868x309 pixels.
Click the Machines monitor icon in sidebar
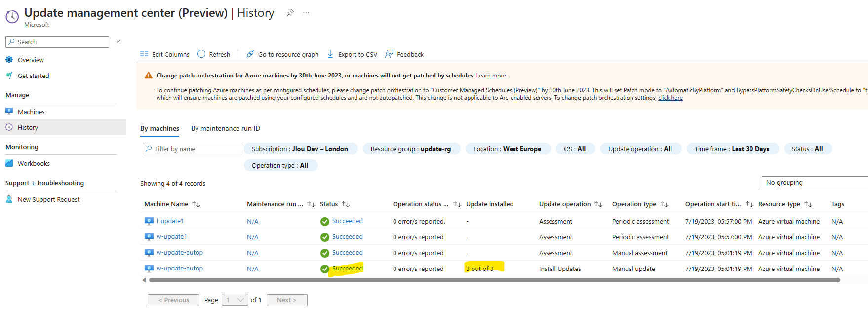(x=9, y=112)
